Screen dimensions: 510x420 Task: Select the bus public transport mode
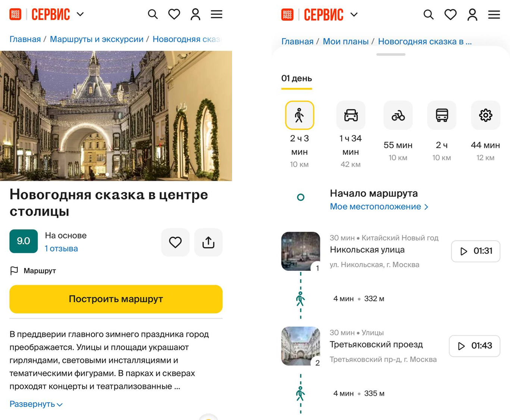tap(442, 115)
